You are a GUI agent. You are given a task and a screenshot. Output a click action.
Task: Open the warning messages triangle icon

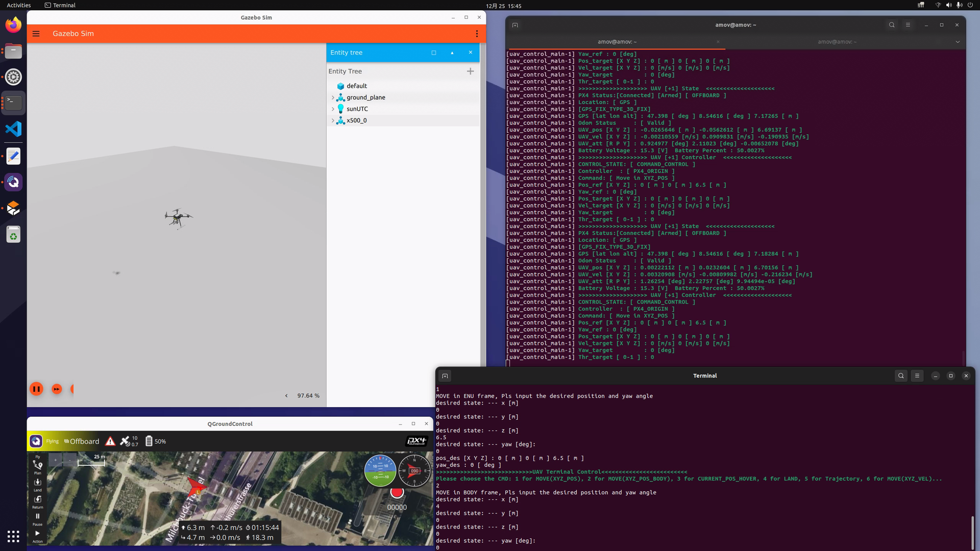click(110, 441)
